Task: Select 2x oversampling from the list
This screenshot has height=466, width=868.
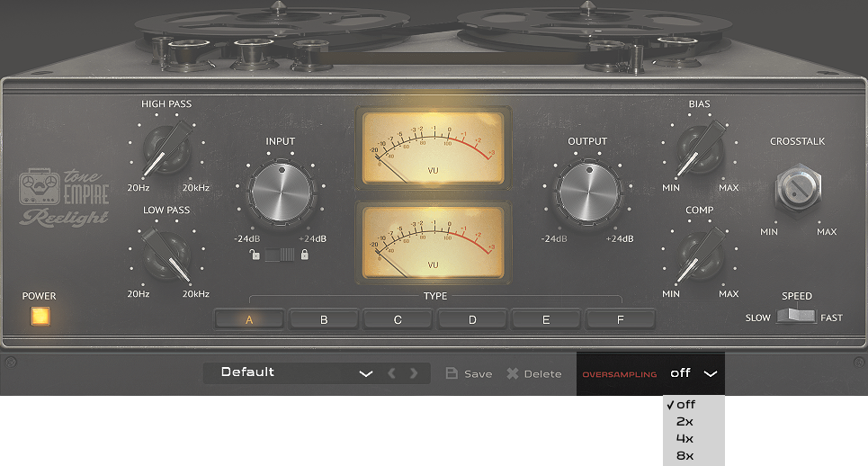Action: 685,422
